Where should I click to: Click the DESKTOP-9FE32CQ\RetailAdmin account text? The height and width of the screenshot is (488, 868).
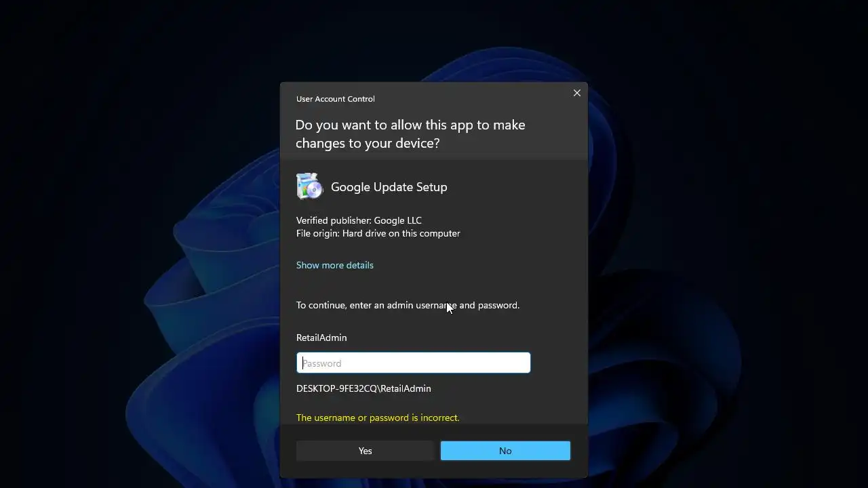[363, 388]
